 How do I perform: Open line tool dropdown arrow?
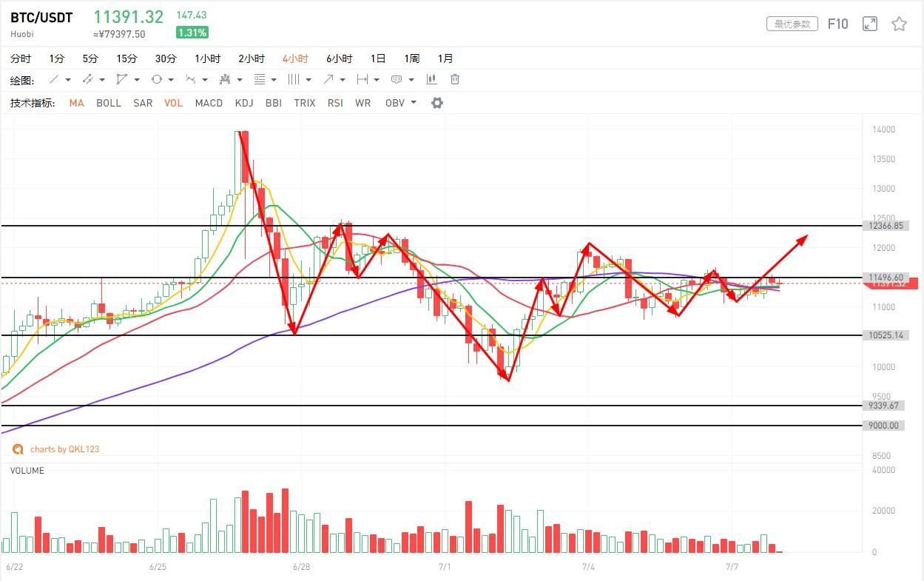tap(68, 80)
